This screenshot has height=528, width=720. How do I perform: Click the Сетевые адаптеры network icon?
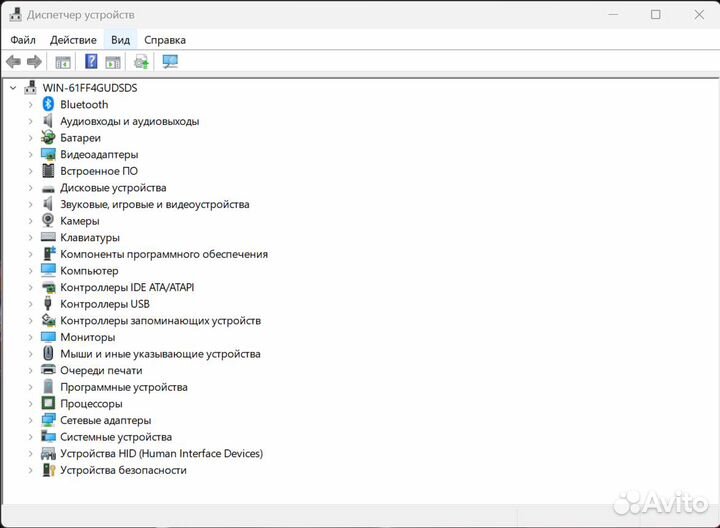(48, 420)
